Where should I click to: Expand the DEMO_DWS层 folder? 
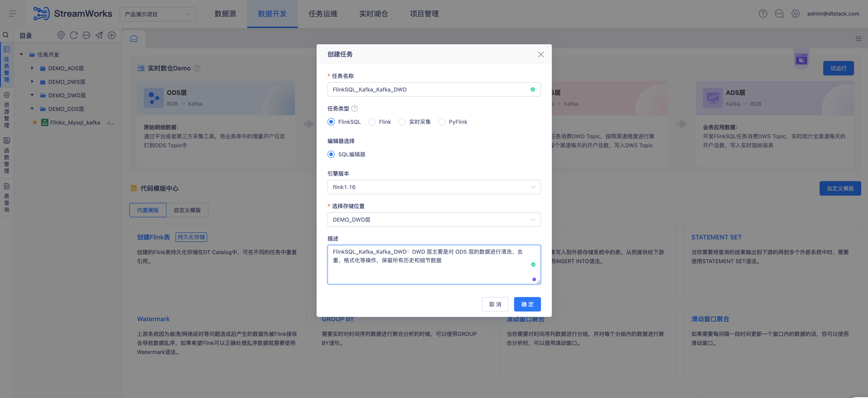pos(32,81)
